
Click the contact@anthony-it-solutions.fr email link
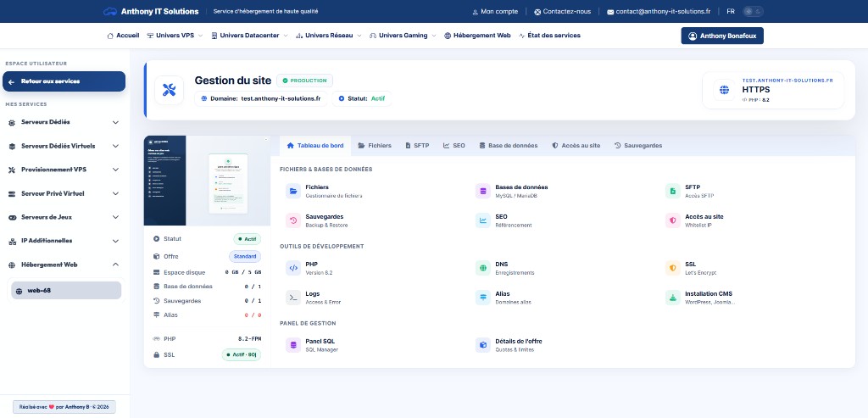click(x=659, y=12)
